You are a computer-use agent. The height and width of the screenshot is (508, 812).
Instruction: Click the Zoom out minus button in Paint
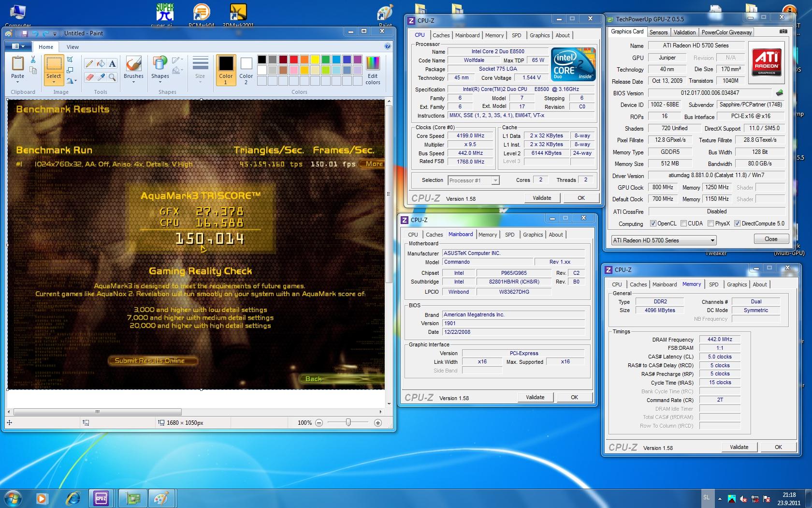pos(319,423)
